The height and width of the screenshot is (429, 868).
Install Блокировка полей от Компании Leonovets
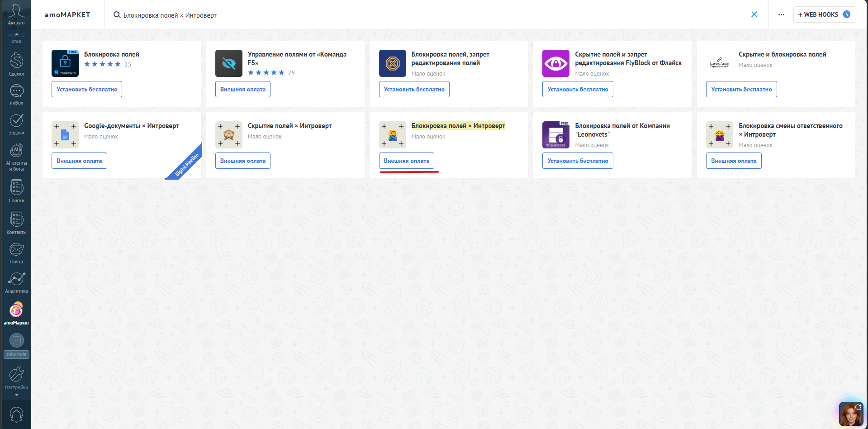(x=578, y=161)
